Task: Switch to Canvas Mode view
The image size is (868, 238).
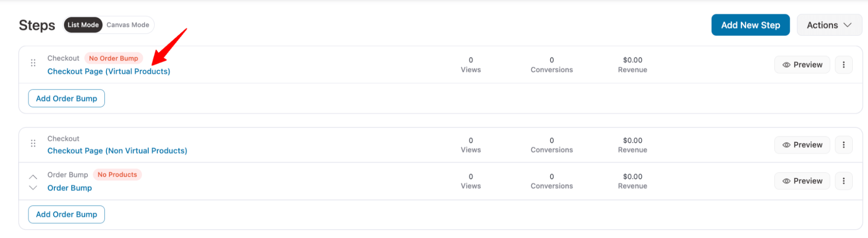Action: click(x=128, y=25)
